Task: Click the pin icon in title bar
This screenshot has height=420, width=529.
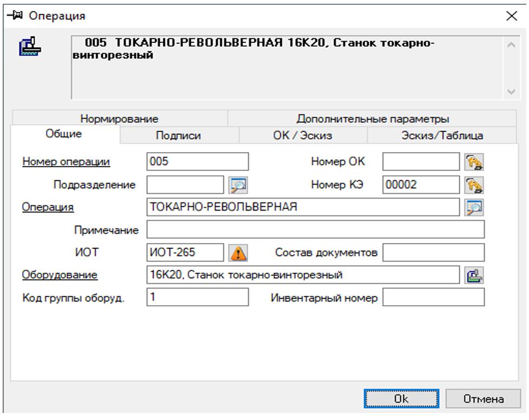Action: coord(12,16)
